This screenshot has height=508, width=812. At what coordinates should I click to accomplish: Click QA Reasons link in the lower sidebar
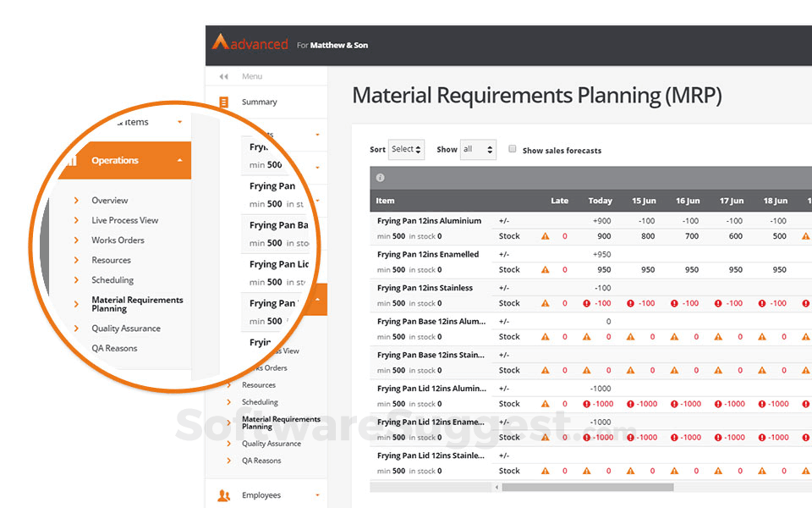point(261,461)
